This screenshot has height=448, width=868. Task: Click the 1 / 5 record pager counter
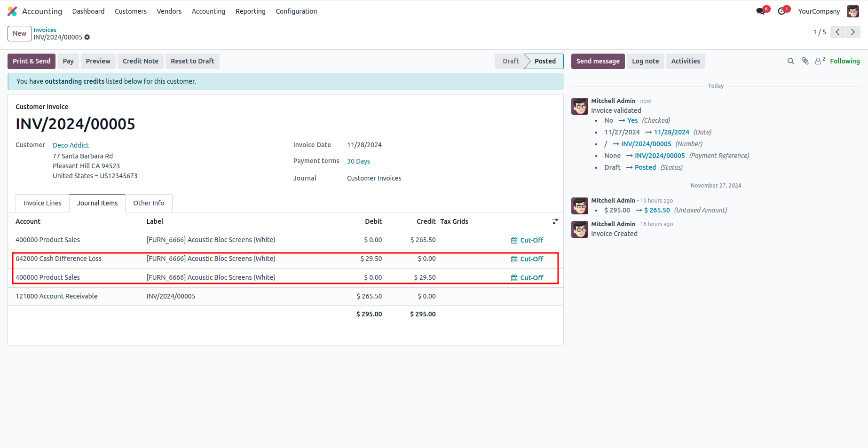(x=819, y=32)
